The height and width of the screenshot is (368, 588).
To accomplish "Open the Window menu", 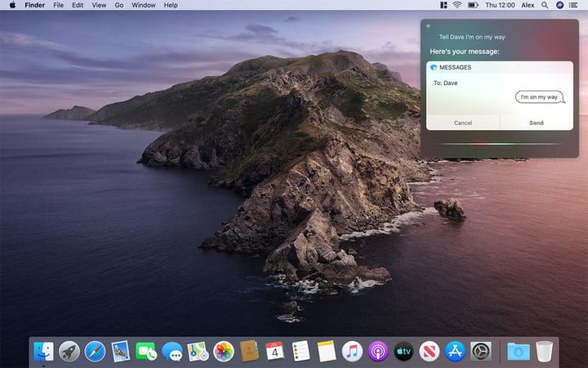I will (x=143, y=5).
